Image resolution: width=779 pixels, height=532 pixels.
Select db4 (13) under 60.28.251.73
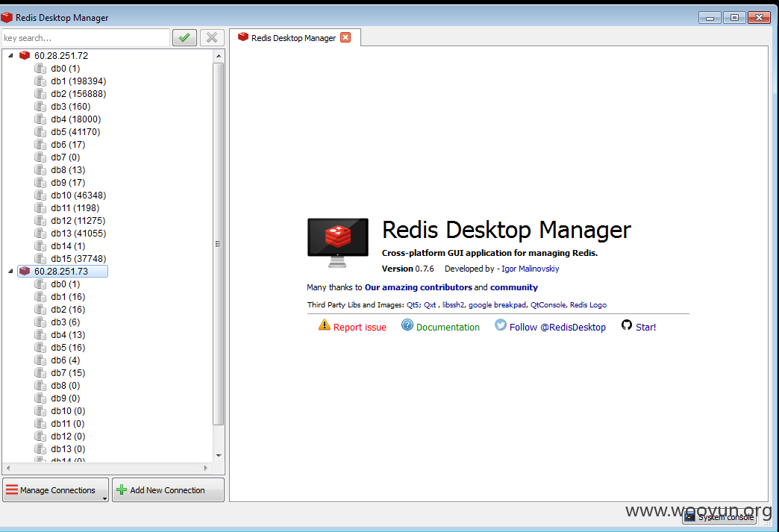tap(68, 334)
